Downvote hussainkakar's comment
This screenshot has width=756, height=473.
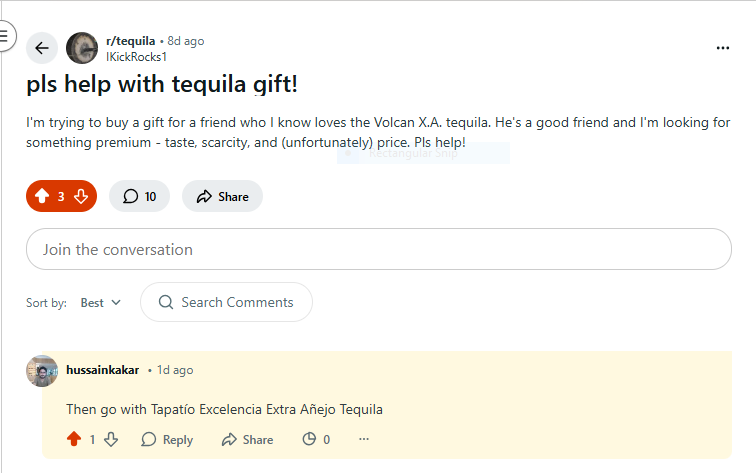pos(111,439)
